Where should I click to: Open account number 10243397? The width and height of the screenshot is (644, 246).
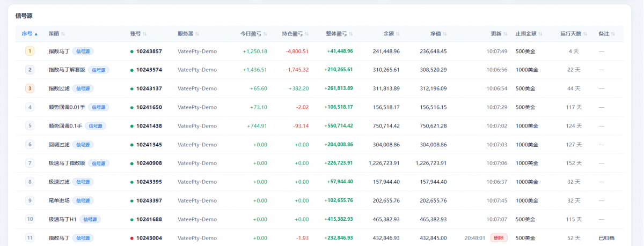click(149, 200)
